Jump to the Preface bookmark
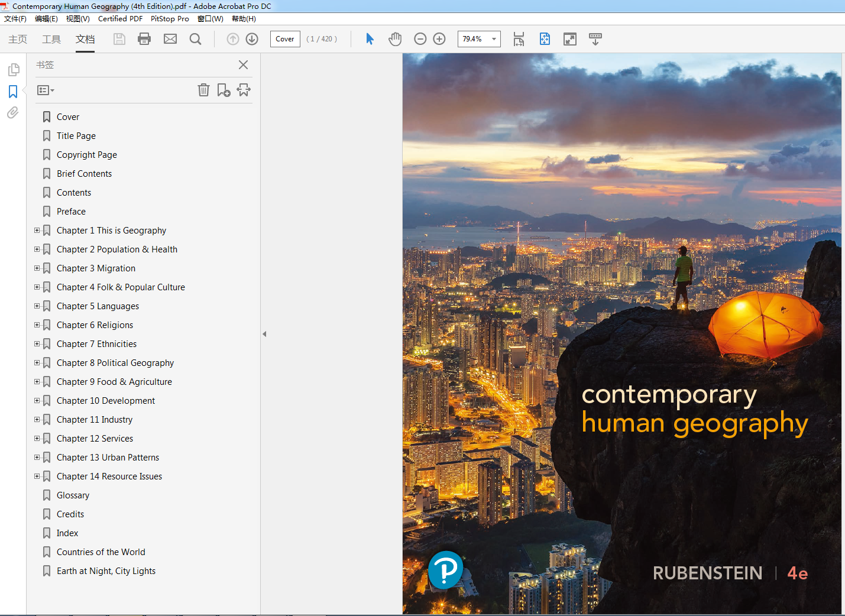Image resolution: width=845 pixels, height=616 pixels. click(x=71, y=212)
